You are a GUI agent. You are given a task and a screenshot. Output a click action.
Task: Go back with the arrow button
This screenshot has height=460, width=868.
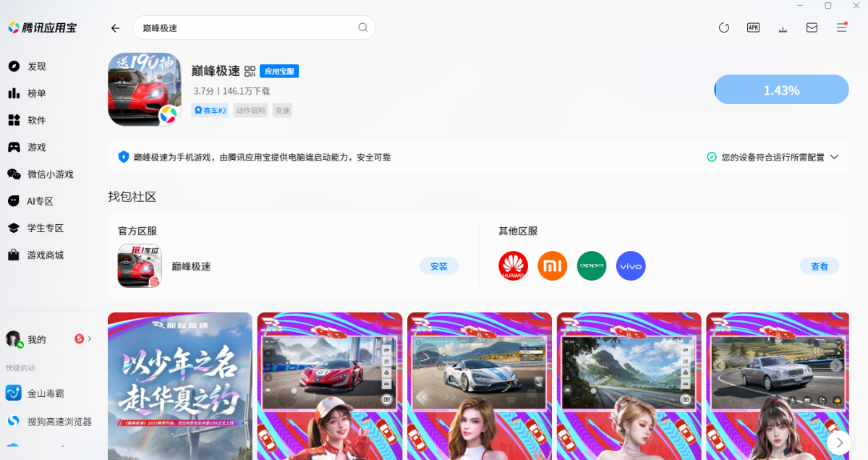point(115,28)
